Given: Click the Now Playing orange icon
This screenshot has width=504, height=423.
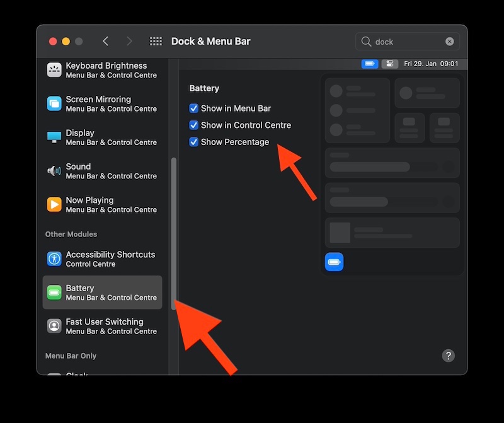Looking at the screenshot, I should (54, 205).
